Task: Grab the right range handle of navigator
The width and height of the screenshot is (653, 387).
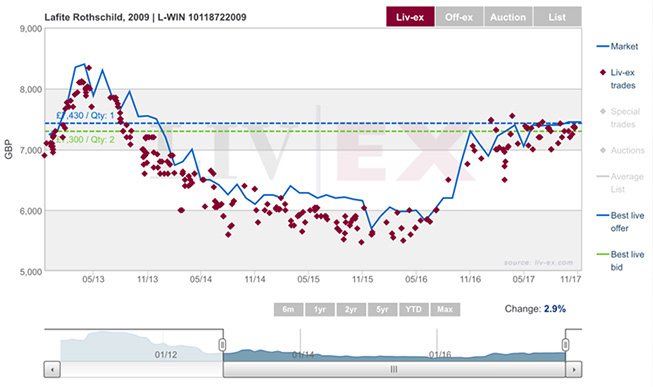Action: (566, 345)
